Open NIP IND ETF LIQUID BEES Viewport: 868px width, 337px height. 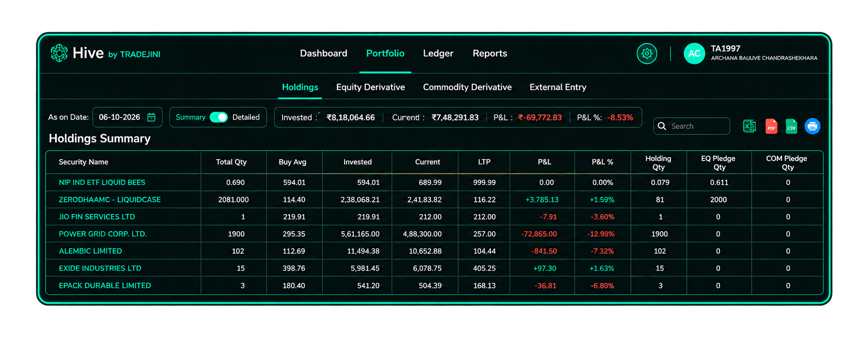coord(102,183)
